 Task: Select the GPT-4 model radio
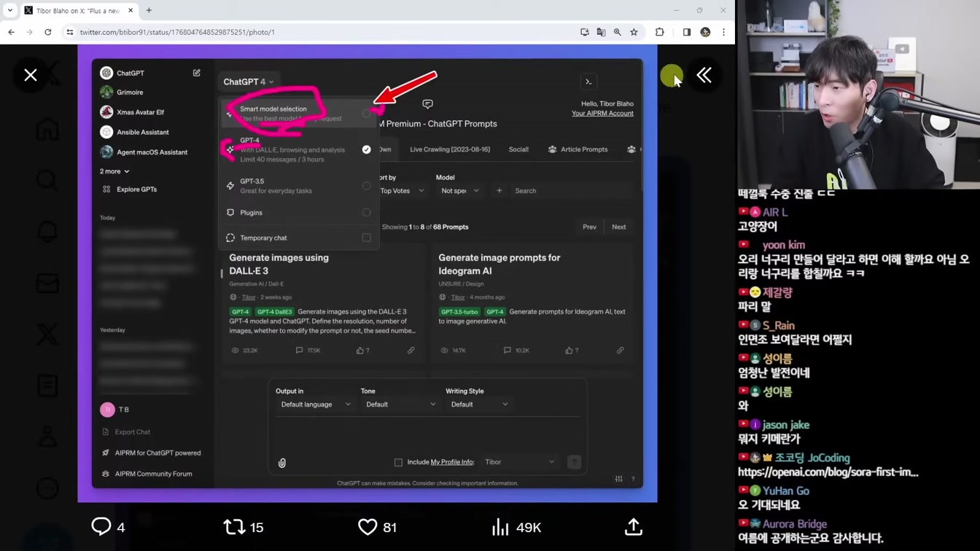pos(366,149)
